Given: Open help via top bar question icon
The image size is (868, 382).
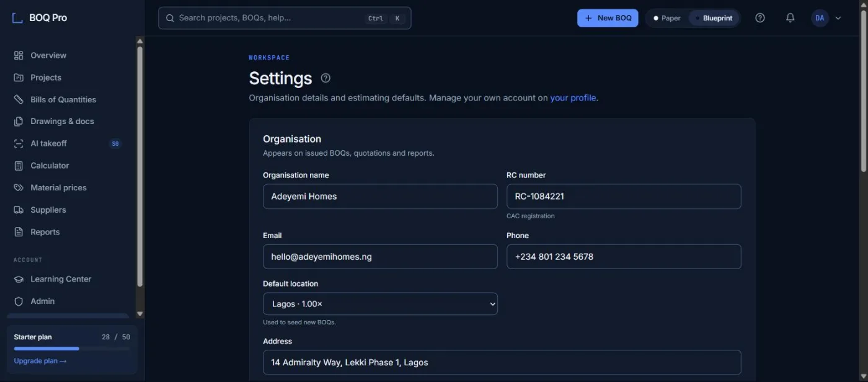Looking at the screenshot, I should (x=760, y=18).
